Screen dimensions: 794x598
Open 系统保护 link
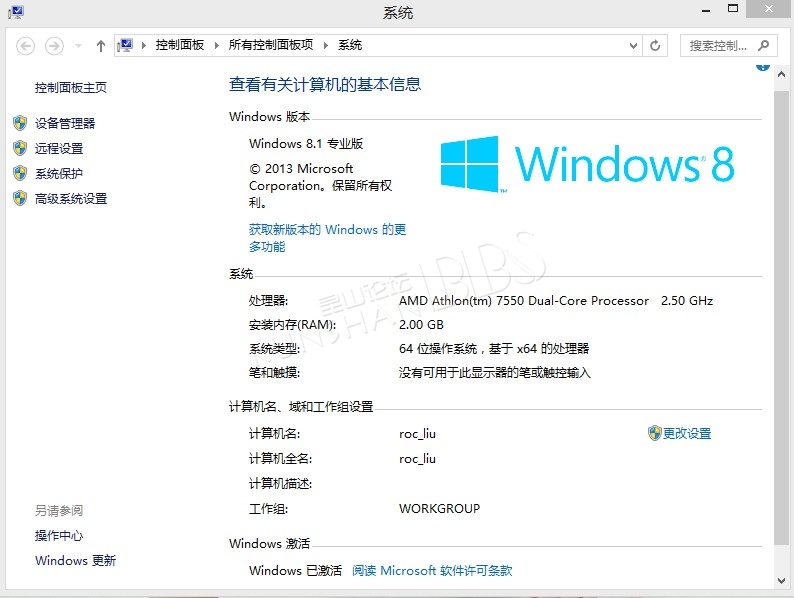pyautogui.click(x=59, y=174)
